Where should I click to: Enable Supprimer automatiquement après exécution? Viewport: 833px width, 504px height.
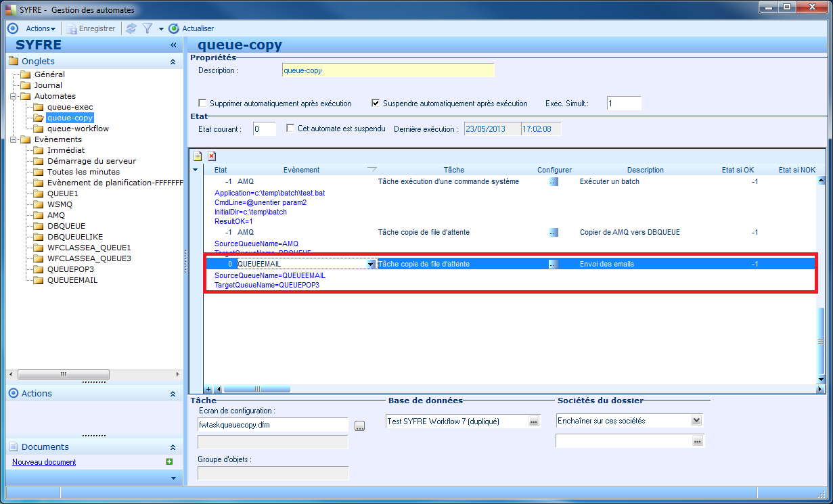pyautogui.click(x=202, y=104)
